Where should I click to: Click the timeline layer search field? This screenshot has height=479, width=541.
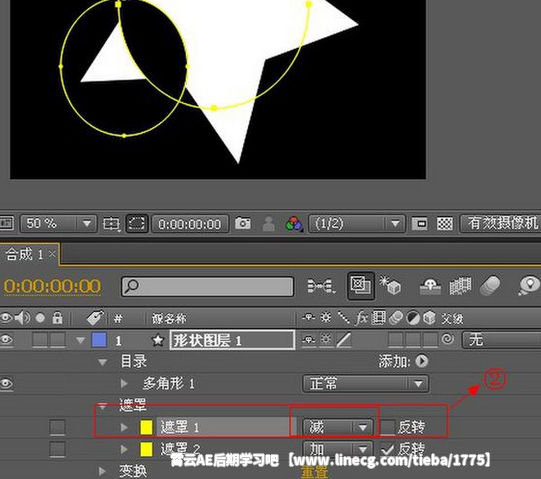207,286
